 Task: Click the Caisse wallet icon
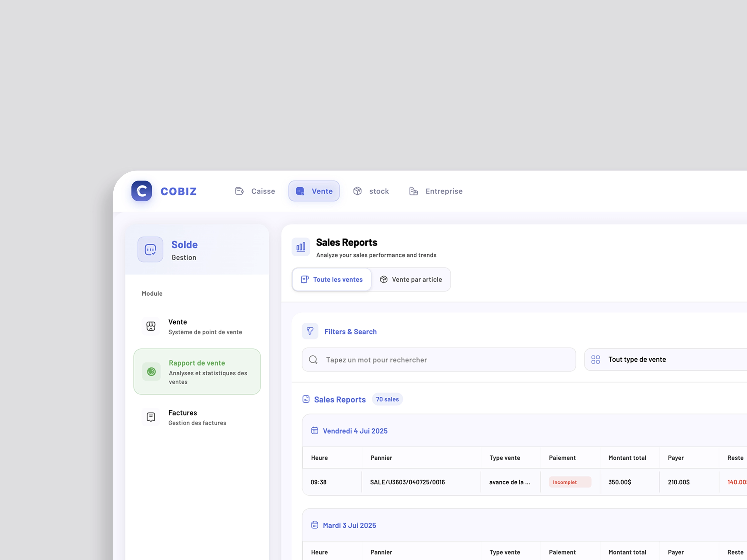[240, 191]
